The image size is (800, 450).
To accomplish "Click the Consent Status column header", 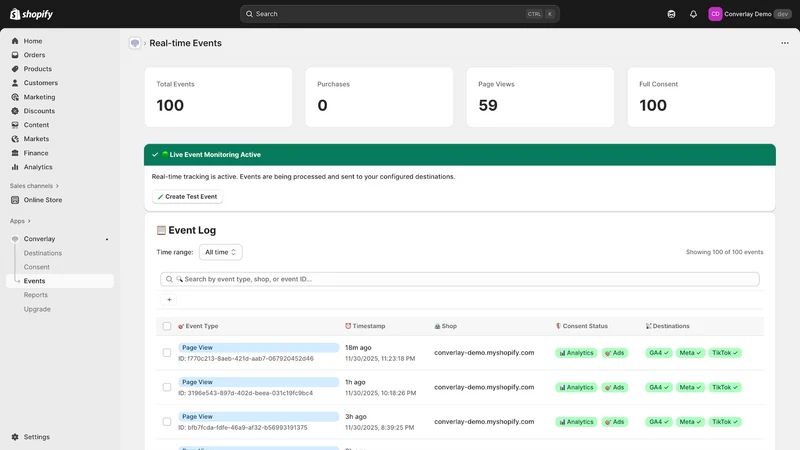I will (x=581, y=326).
